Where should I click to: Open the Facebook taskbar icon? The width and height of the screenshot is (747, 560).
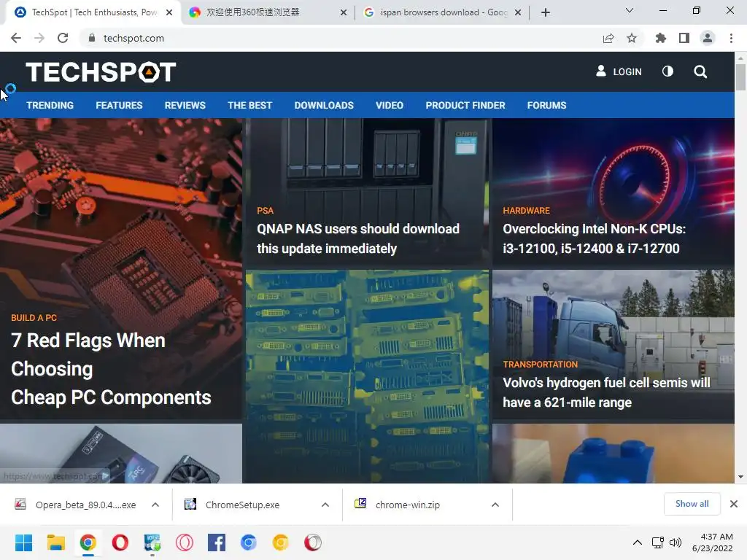pyautogui.click(x=216, y=542)
